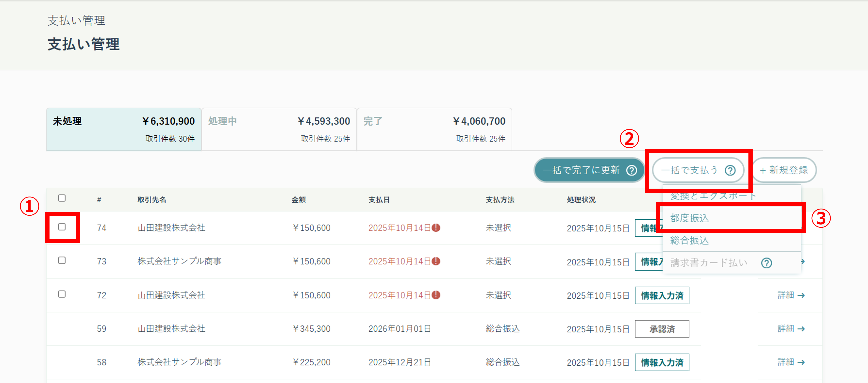Image resolution: width=868 pixels, height=383 pixels.
Task: Check the checkbox for row 73
Action: [x=62, y=261]
